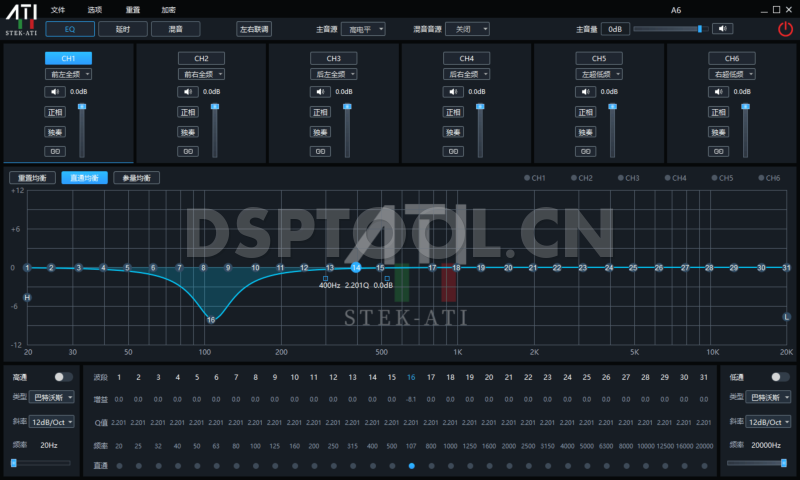The image size is (800, 480).
Task: Switch to the 延时 tab
Action: tap(122, 29)
